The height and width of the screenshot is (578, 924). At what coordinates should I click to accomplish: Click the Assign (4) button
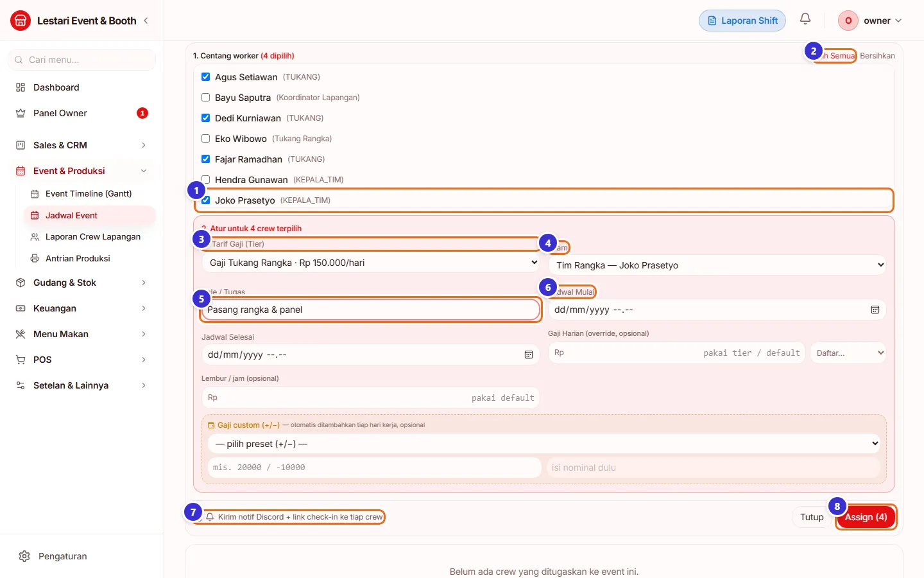pyautogui.click(x=866, y=517)
